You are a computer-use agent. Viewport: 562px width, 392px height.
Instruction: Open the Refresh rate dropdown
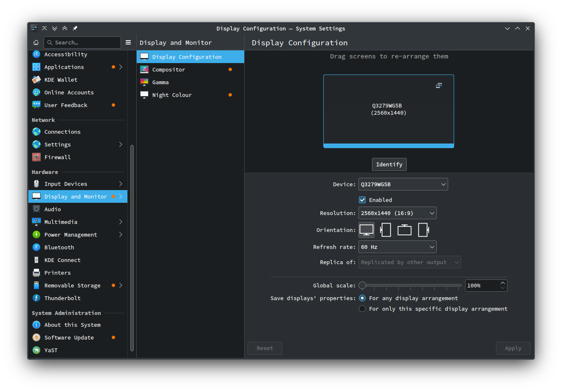(397, 247)
